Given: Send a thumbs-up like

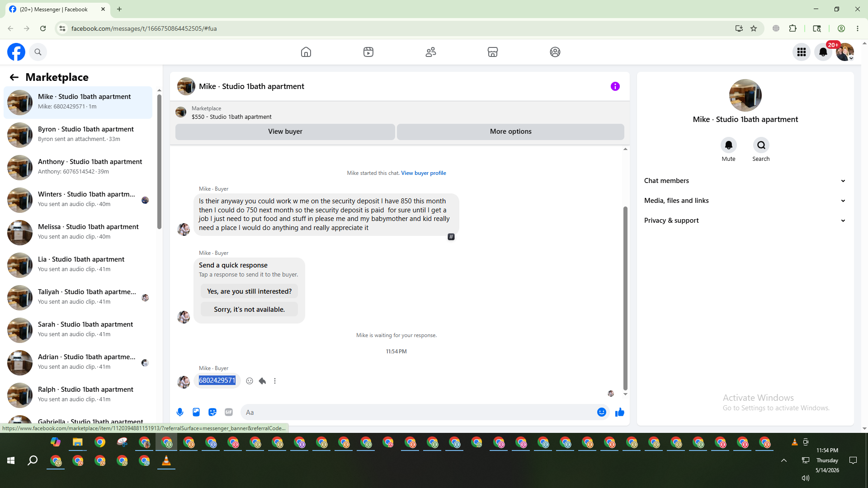Looking at the screenshot, I should (x=620, y=412).
